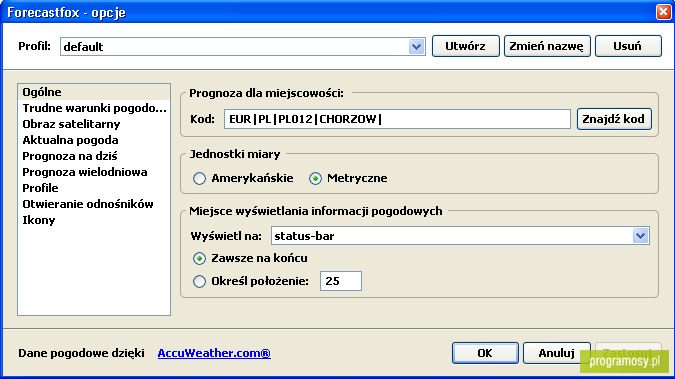This screenshot has height=379, width=675.
Task: Click the Utwórz profile button
Action: point(465,46)
